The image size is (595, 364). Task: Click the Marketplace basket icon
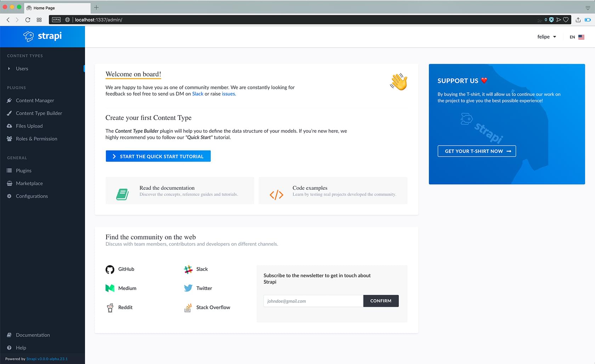tap(9, 183)
